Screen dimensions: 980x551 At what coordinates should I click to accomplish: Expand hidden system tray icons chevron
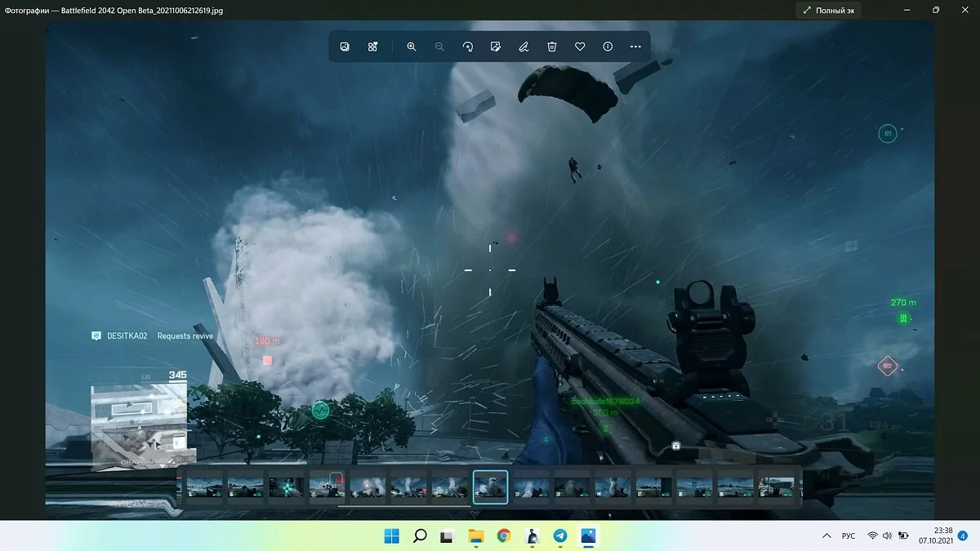tap(827, 536)
